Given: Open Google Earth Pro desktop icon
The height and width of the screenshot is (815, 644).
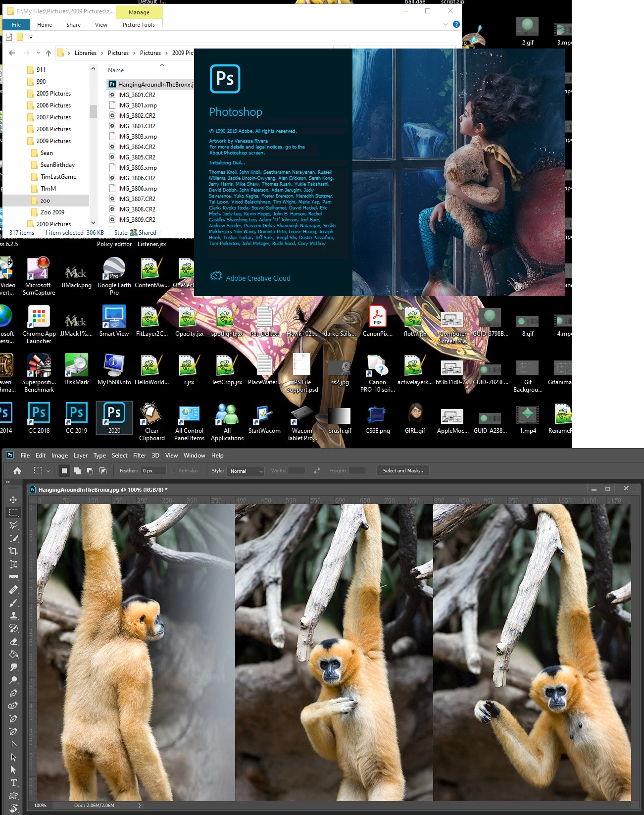Looking at the screenshot, I should coord(114,276).
